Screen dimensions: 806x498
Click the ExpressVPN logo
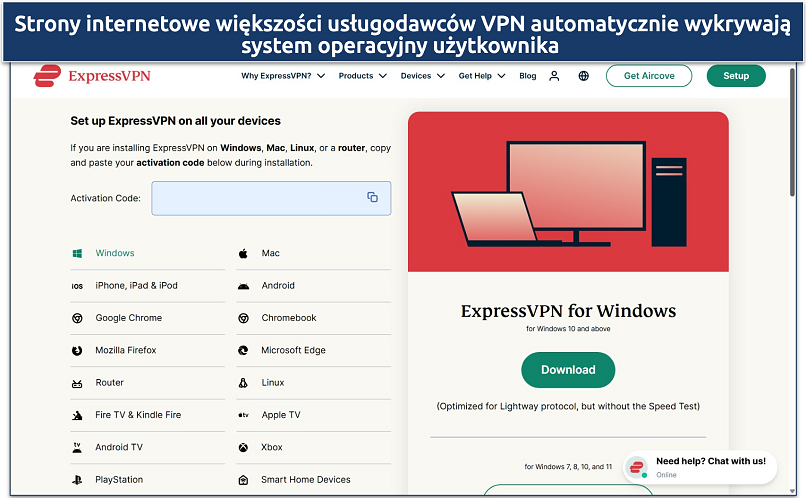tap(92, 75)
